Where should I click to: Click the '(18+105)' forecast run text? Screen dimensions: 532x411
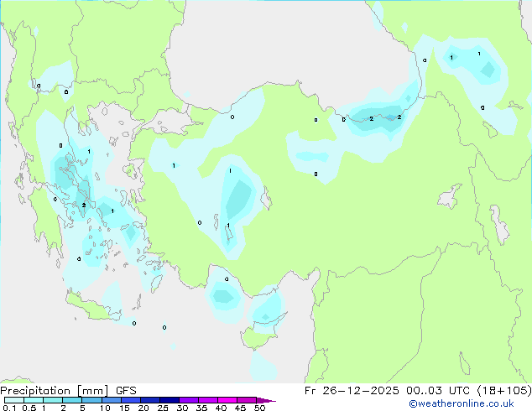(504, 391)
